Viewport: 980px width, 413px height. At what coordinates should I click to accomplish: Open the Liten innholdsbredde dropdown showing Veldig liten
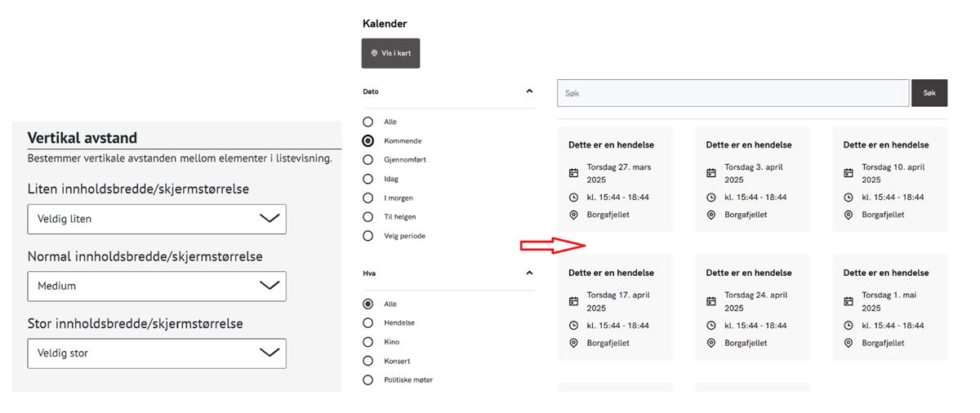(x=157, y=219)
